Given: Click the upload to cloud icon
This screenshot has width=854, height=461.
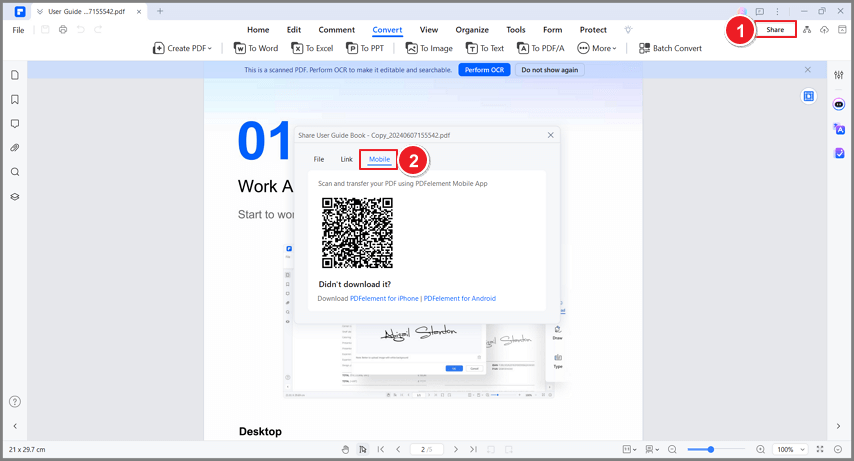Looking at the screenshot, I should [824, 29].
